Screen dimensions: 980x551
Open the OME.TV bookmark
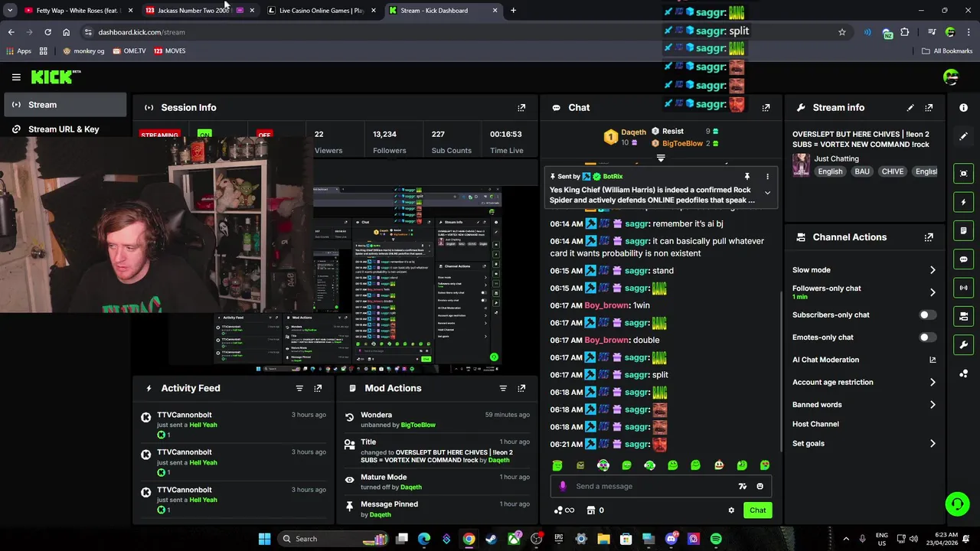129,51
